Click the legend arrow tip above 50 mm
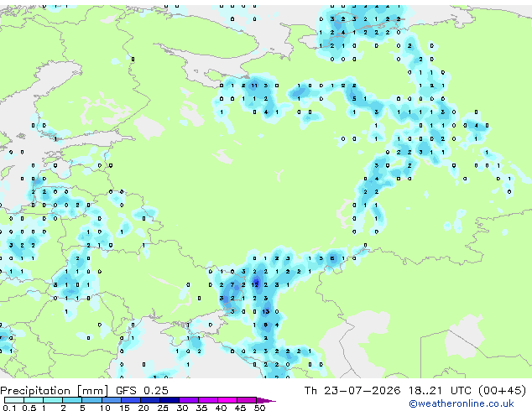Viewport: 532px width, 411px height. (x=266, y=400)
